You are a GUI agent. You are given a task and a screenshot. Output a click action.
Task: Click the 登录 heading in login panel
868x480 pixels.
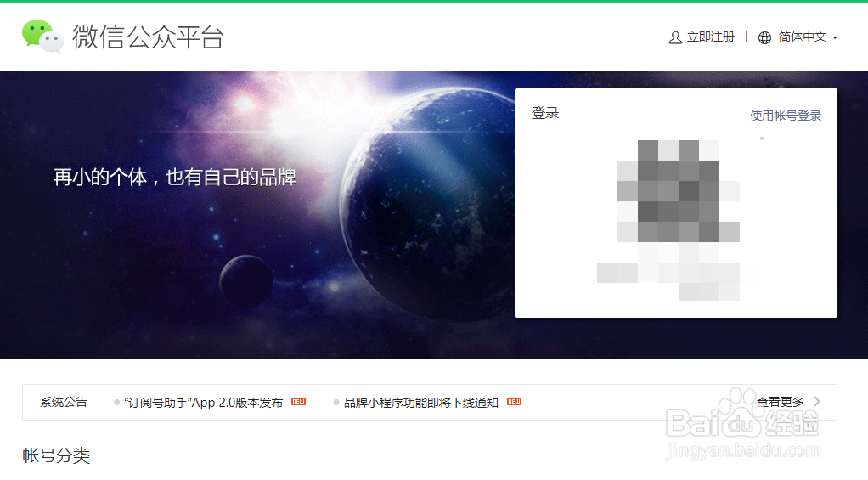coord(545,113)
